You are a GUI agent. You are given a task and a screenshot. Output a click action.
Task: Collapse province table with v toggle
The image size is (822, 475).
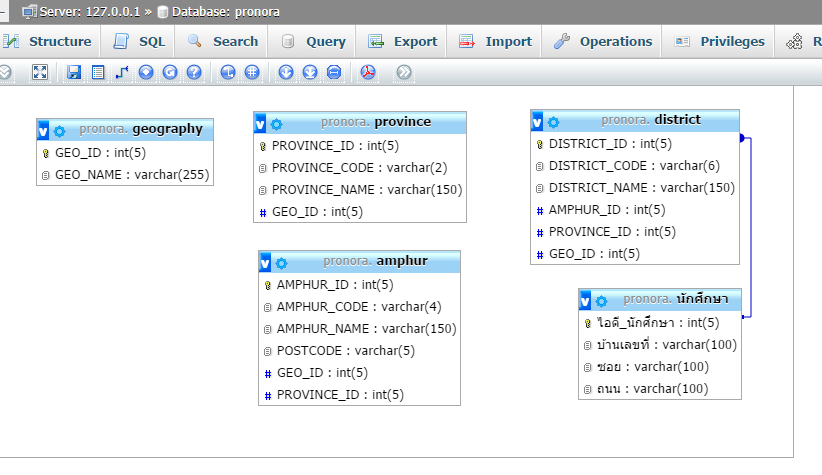click(x=260, y=124)
